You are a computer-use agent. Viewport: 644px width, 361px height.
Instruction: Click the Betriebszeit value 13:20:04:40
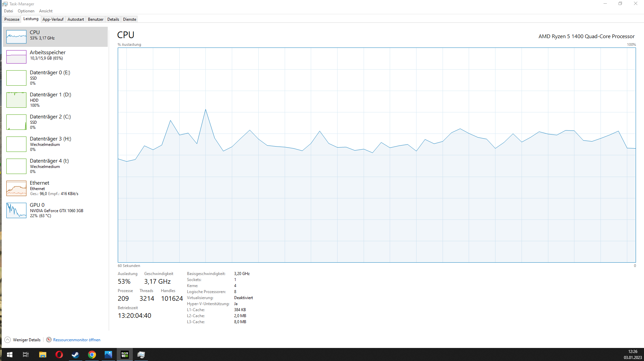tap(134, 316)
